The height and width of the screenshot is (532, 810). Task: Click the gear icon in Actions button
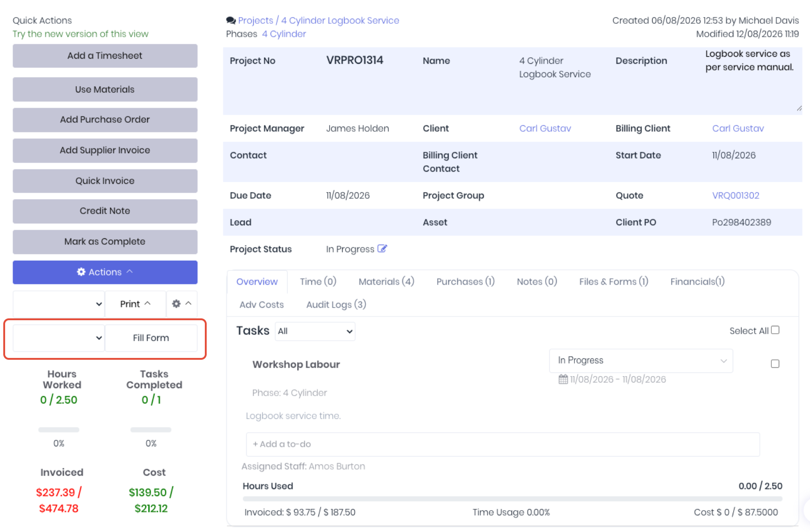click(x=81, y=272)
